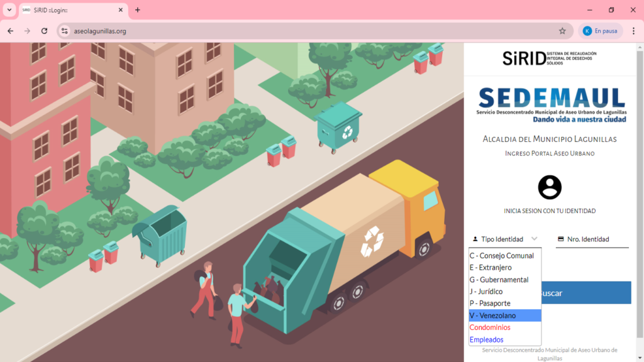Bookmark this page with star icon
The width and height of the screenshot is (644, 362).
tap(562, 31)
